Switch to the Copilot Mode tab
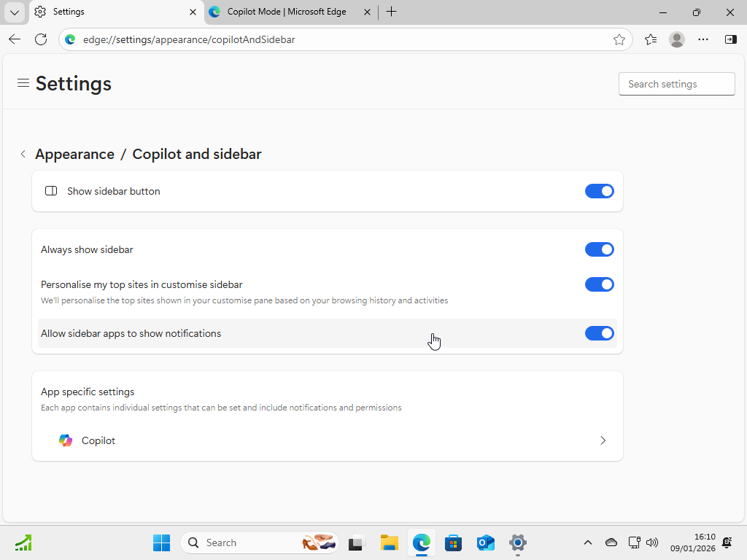Image resolution: width=747 pixels, height=560 pixels. [x=285, y=12]
